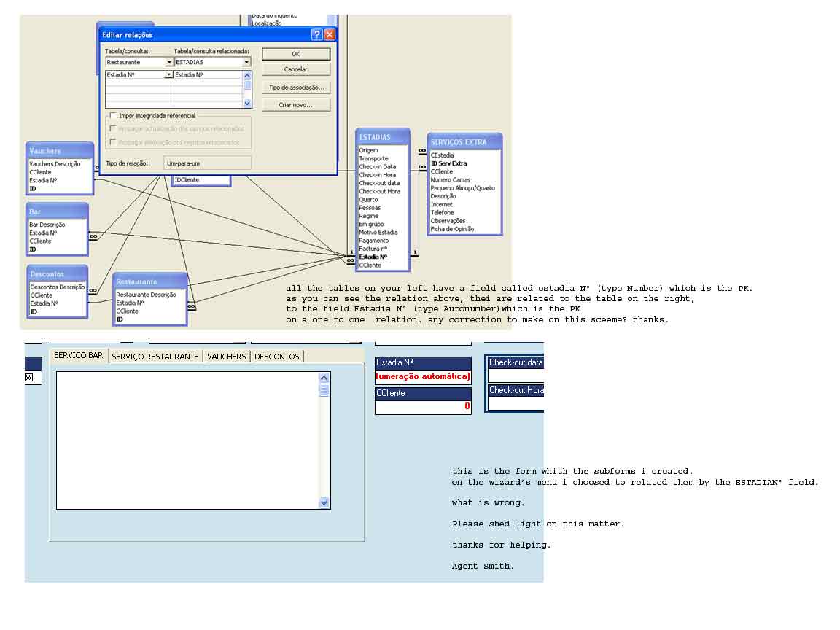Screen dimensions: 840x630
Task: Tick the Propagar actualização dos campos relacionados checkbox
Action: pyautogui.click(x=113, y=128)
